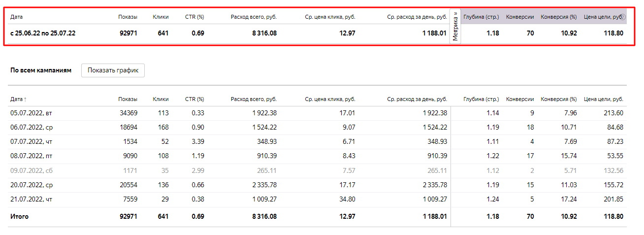Click the period с 25.06.22 по 25.07.22
The height and width of the screenshot is (235, 644).
pyautogui.click(x=43, y=34)
